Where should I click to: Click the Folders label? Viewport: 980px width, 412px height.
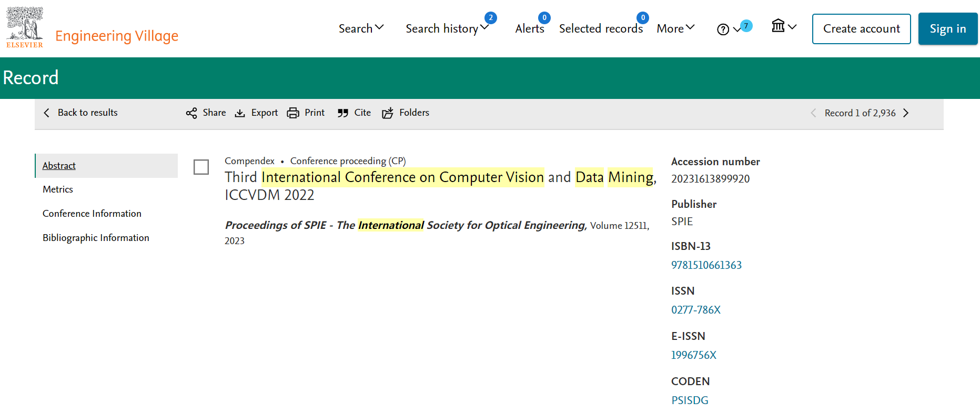[x=414, y=113]
